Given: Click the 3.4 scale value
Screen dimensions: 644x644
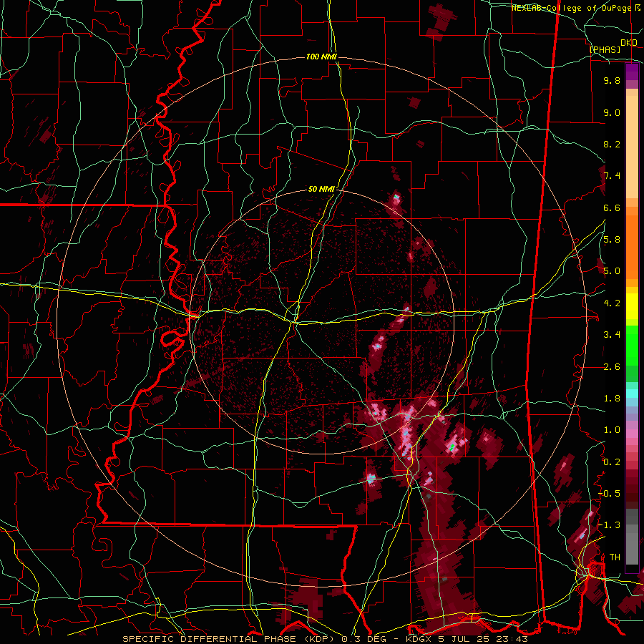Looking at the screenshot, I should (x=612, y=335).
